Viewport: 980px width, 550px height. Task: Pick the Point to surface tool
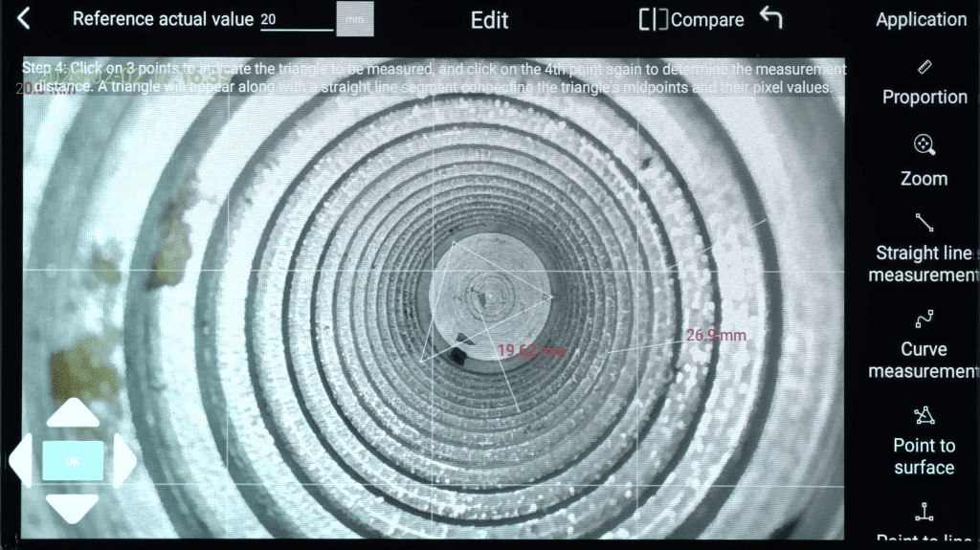[924, 441]
